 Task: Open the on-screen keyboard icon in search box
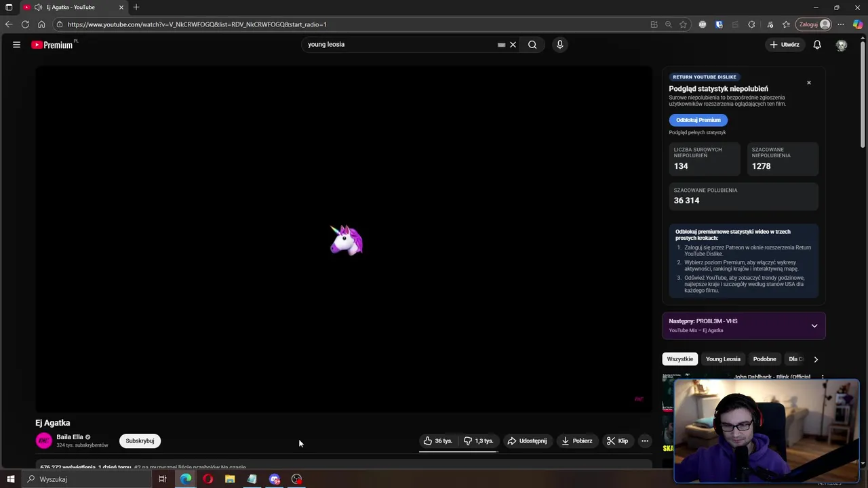(x=501, y=45)
